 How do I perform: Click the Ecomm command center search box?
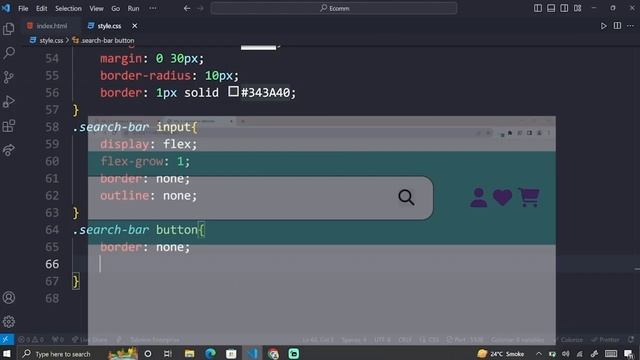[x=334, y=8]
